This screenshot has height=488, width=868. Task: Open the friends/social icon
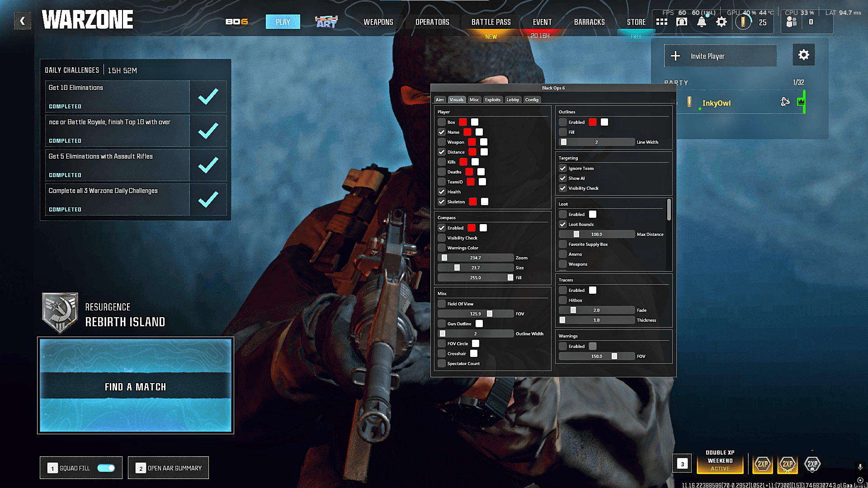point(792,22)
